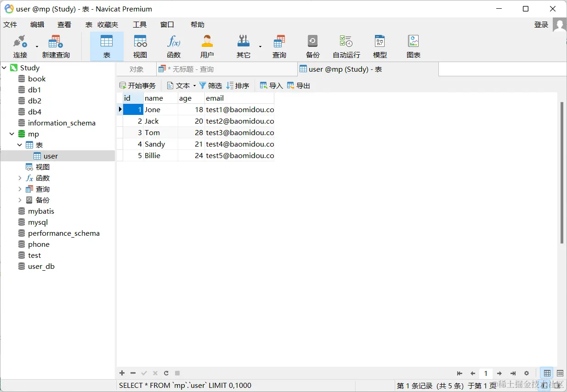
Task: Open the 函数 function toolbar icon
Action: pyautogui.click(x=174, y=46)
